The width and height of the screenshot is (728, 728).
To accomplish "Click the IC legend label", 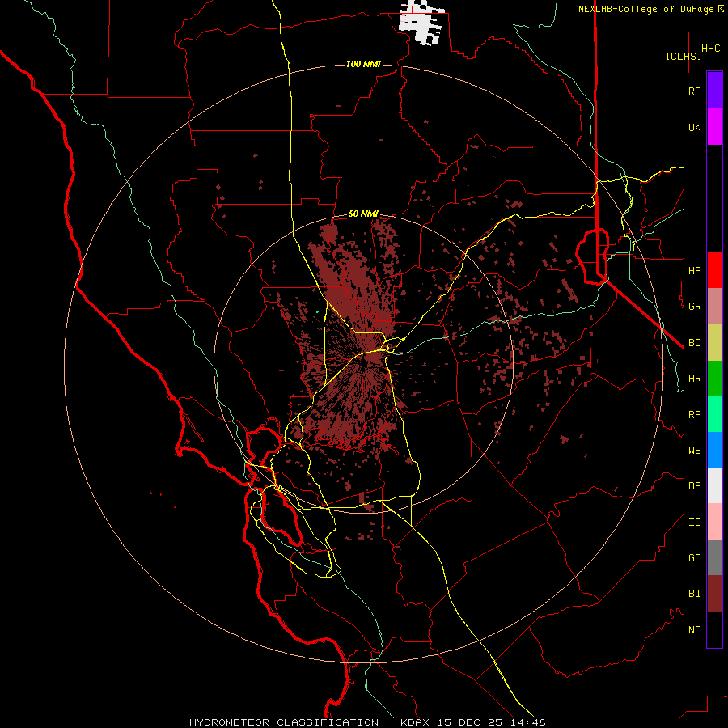I will [694, 523].
